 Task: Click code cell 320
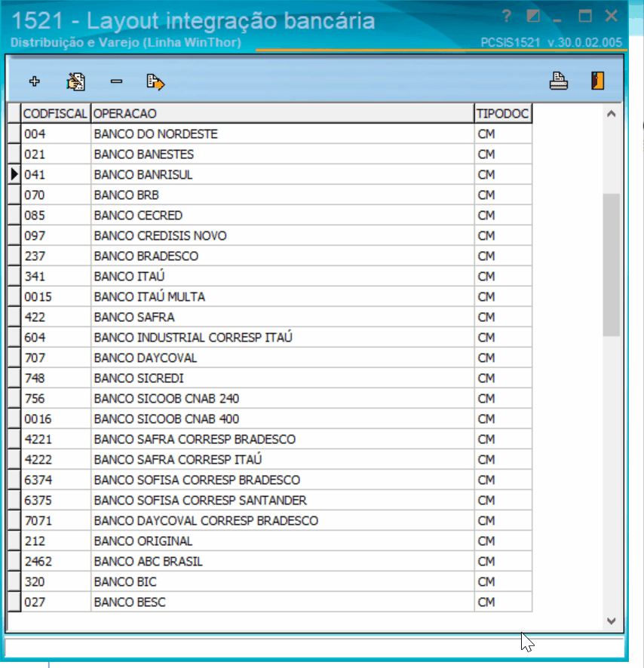[x=56, y=582]
